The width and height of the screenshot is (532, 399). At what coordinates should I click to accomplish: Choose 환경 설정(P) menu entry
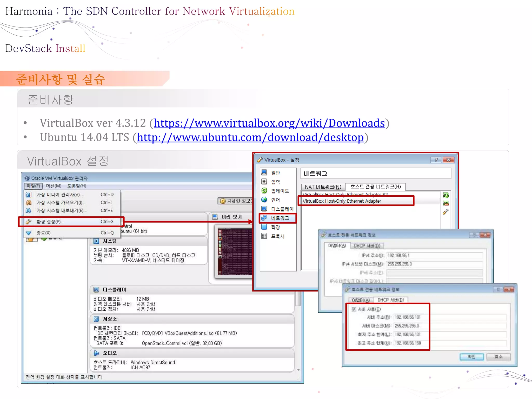point(50,222)
